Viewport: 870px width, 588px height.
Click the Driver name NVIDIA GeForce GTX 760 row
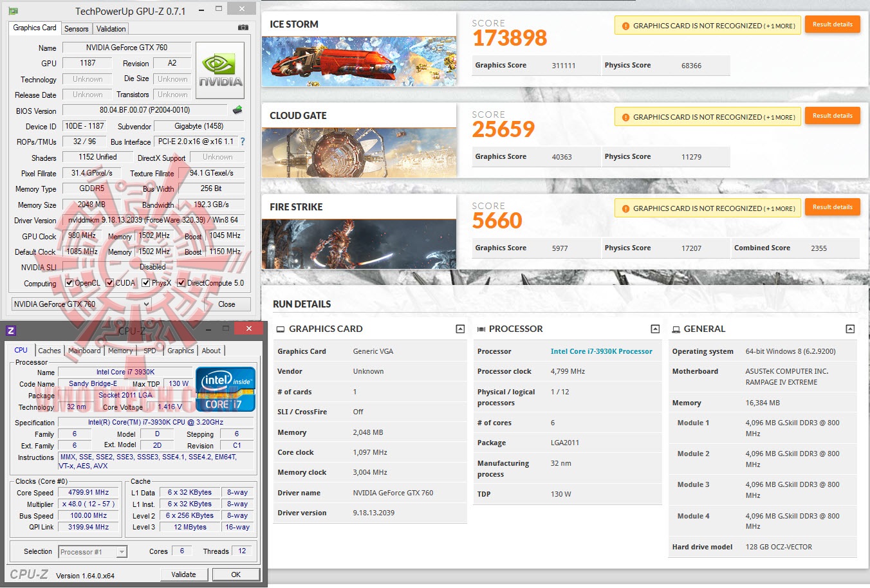(370, 493)
